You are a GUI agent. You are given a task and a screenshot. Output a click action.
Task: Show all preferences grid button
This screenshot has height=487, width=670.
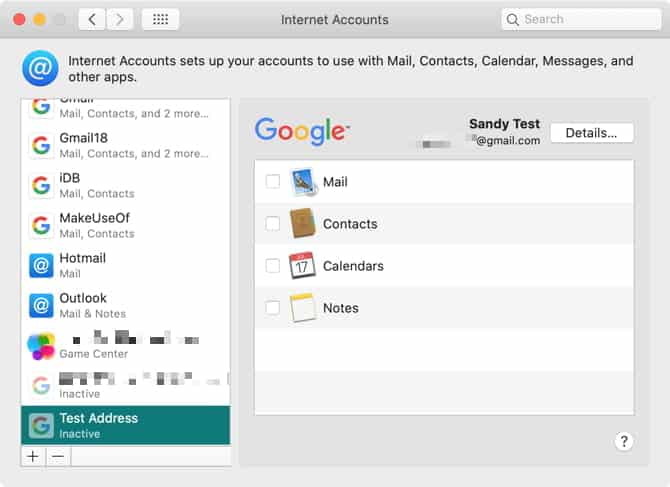coord(160,19)
